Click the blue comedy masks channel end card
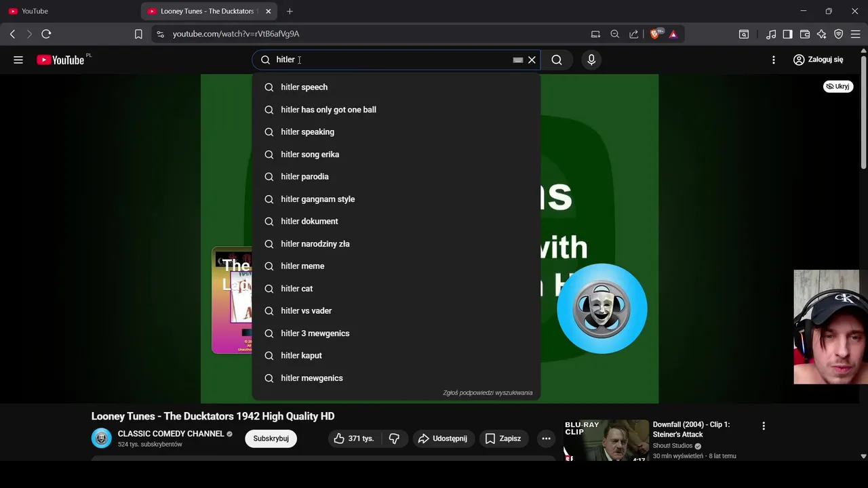 [x=602, y=308]
